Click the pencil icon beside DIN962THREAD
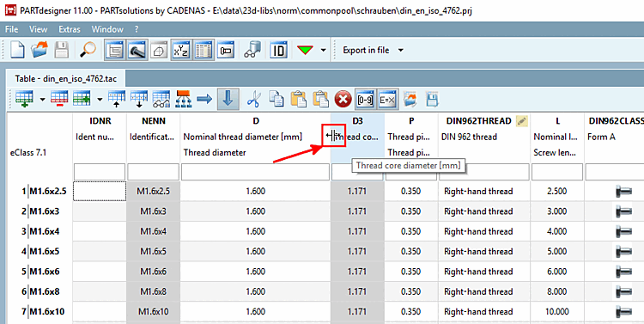Screen dimensions: 644x324 click(521, 121)
